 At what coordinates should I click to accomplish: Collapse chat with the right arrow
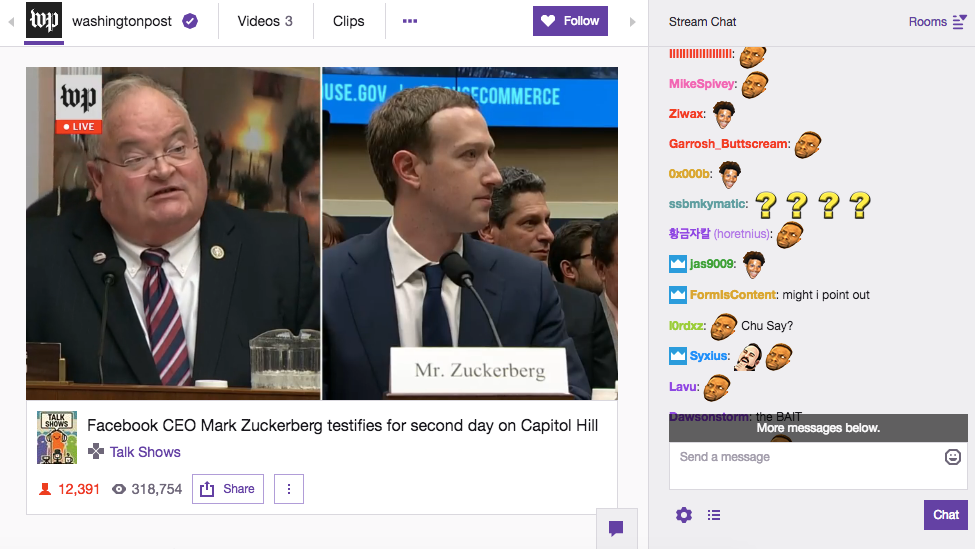tap(632, 22)
